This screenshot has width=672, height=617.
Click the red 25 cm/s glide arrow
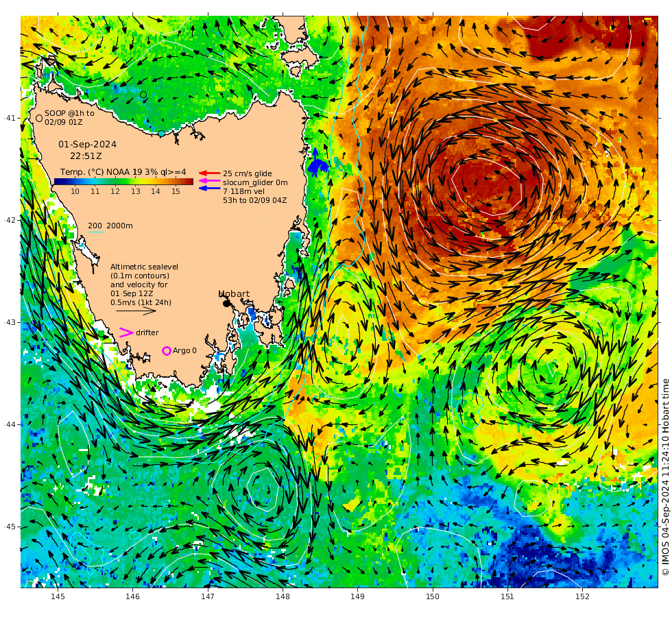tap(209, 173)
